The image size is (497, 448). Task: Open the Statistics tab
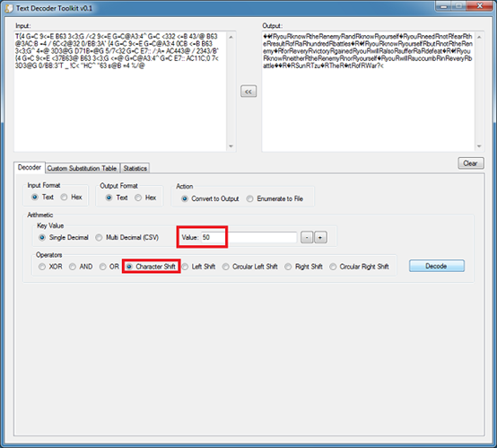(x=135, y=168)
